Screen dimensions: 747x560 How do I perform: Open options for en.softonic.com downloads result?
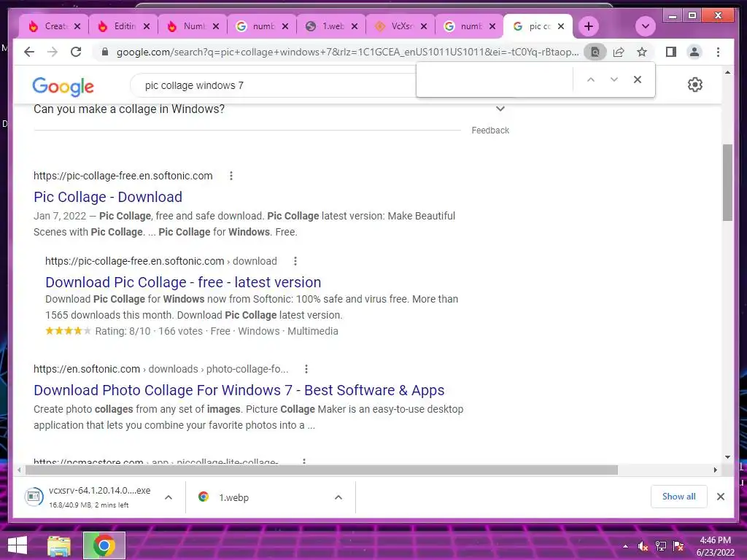point(306,369)
